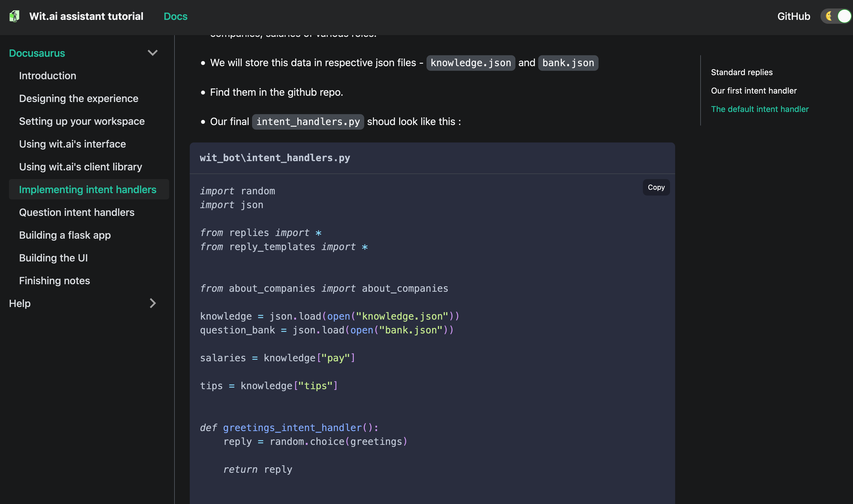
Task: Expand the Help category arrow
Action: point(152,303)
